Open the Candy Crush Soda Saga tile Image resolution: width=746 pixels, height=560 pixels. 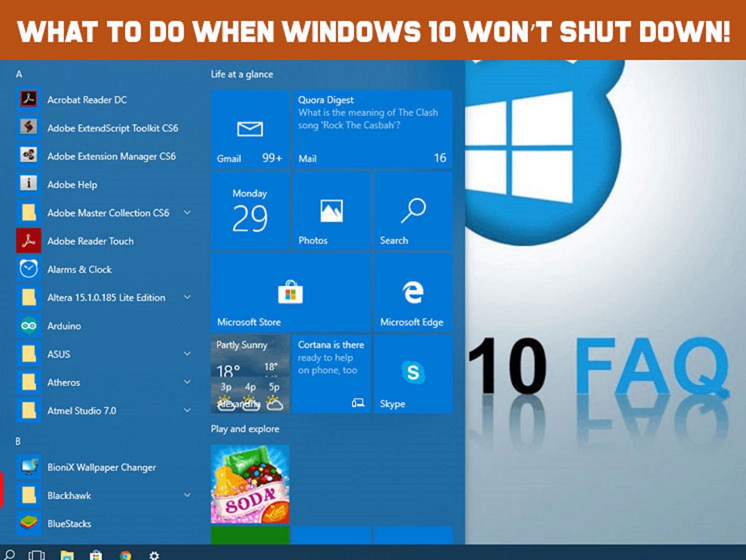[250, 485]
